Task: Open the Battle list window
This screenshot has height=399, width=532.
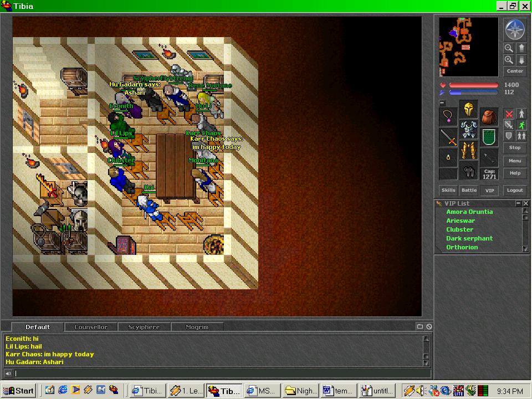Action: (469, 190)
